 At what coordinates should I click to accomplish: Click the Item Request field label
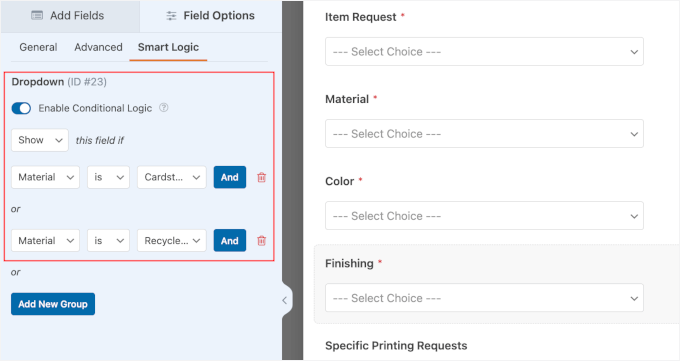click(361, 17)
